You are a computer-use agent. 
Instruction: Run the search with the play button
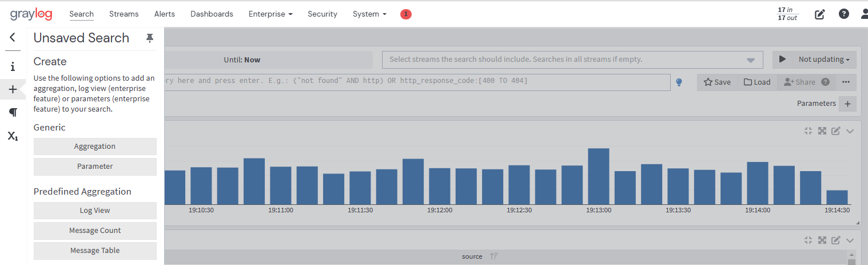coord(782,60)
